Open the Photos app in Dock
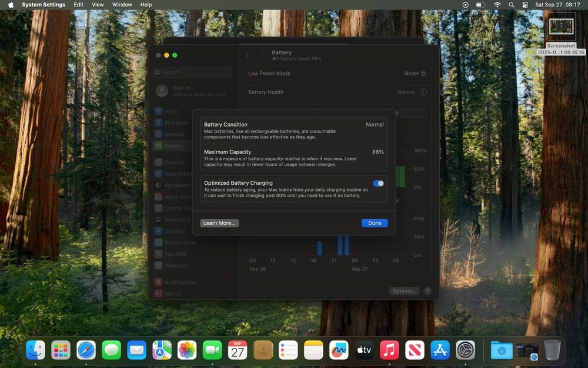The width and height of the screenshot is (588, 368). click(x=187, y=350)
